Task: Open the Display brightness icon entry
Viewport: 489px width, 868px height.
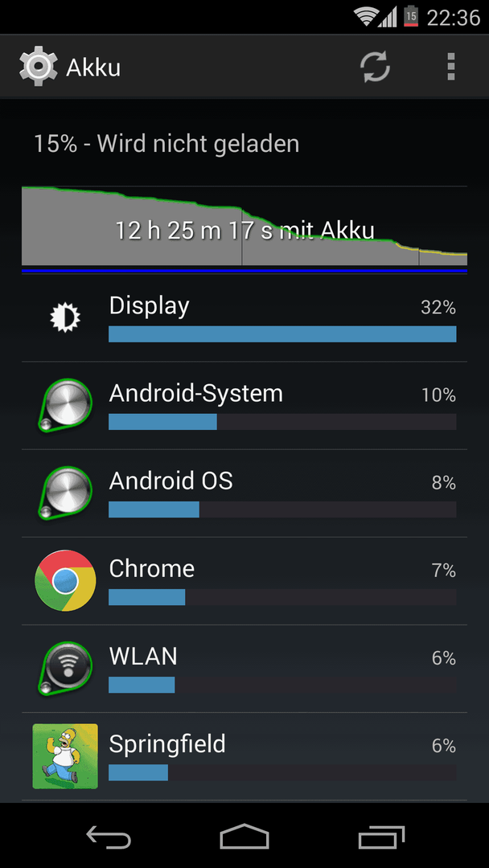Action: (x=65, y=317)
